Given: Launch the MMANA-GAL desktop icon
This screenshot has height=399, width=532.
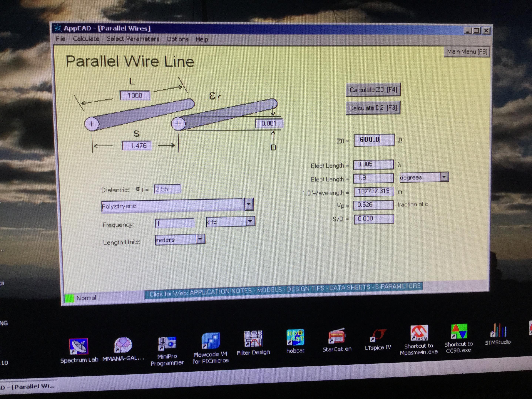Looking at the screenshot, I should [123, 349].
